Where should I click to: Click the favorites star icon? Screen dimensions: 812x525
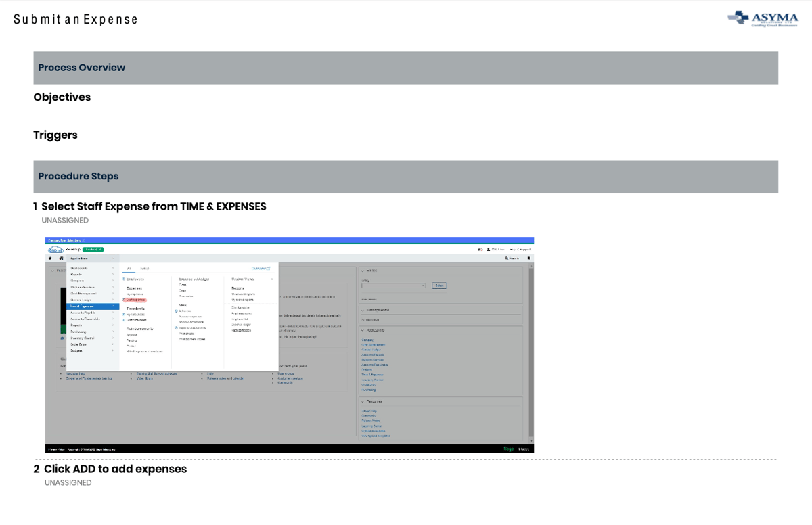(50, 258)
